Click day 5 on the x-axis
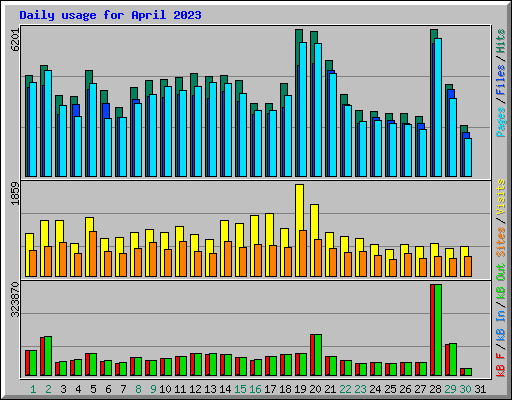Image resolution: width=512 pixels, height=400 pixels. coord(93,389)
